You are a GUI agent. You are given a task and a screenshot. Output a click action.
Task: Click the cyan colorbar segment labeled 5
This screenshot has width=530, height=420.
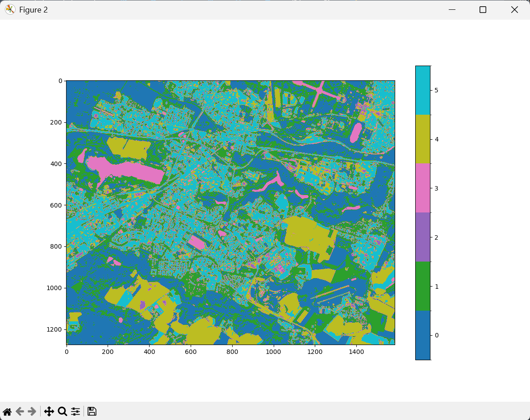click(x=422, y=90)
